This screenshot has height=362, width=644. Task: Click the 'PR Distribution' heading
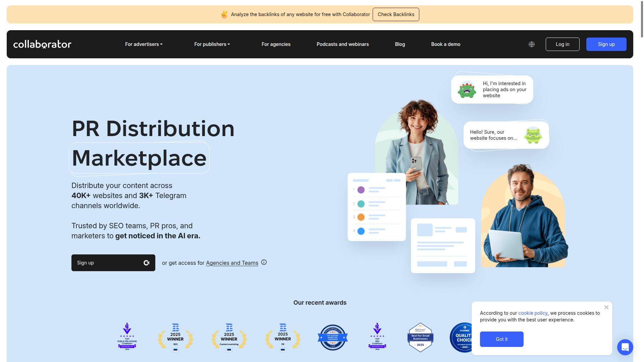pos(153,128)
